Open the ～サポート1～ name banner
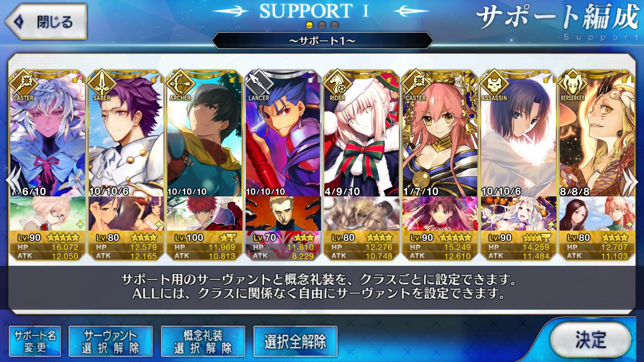Screen dimensions: 644x362 pyautogui.click(x=322, y=41)
